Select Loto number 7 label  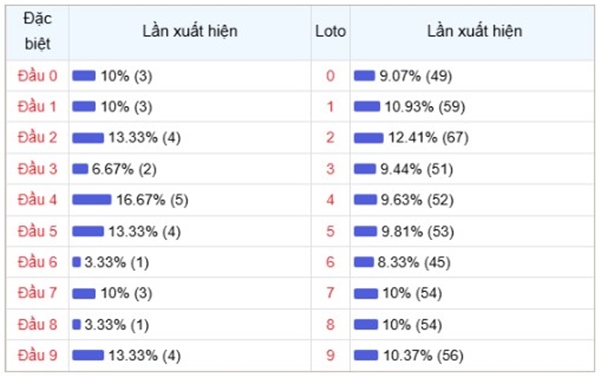coord(331,293)
